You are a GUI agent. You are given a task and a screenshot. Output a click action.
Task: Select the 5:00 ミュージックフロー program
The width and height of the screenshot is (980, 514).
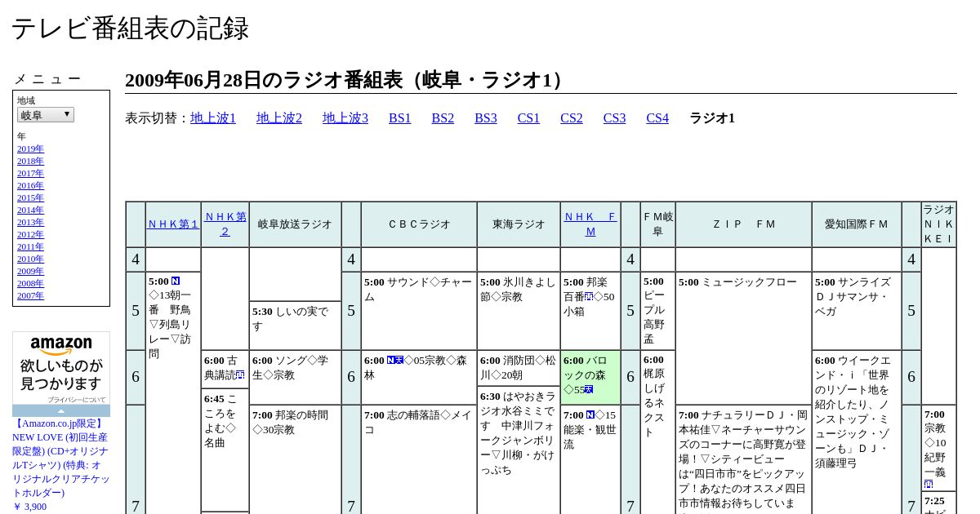743,338
